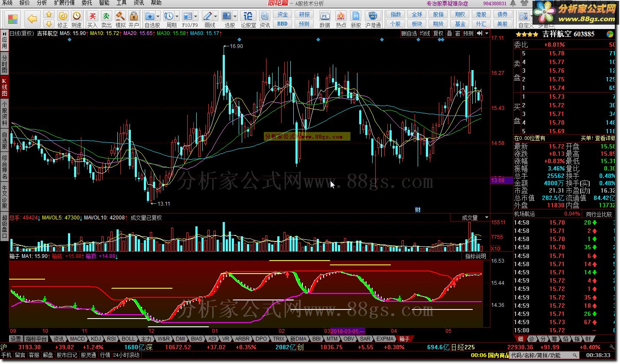Toggle the 复权 price adjustment option

click(x=438, y=33)
